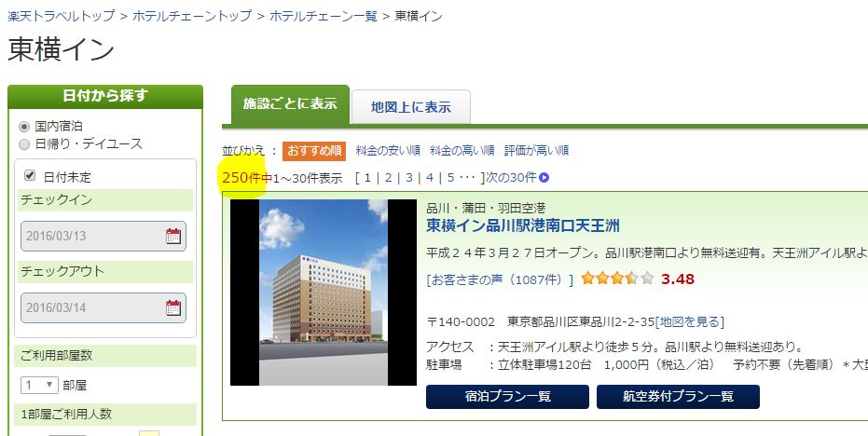Click the 1部屋ご利用人数 label
Image resolution: width=868 pixels, height=436 pixels.
click(66, 414)
